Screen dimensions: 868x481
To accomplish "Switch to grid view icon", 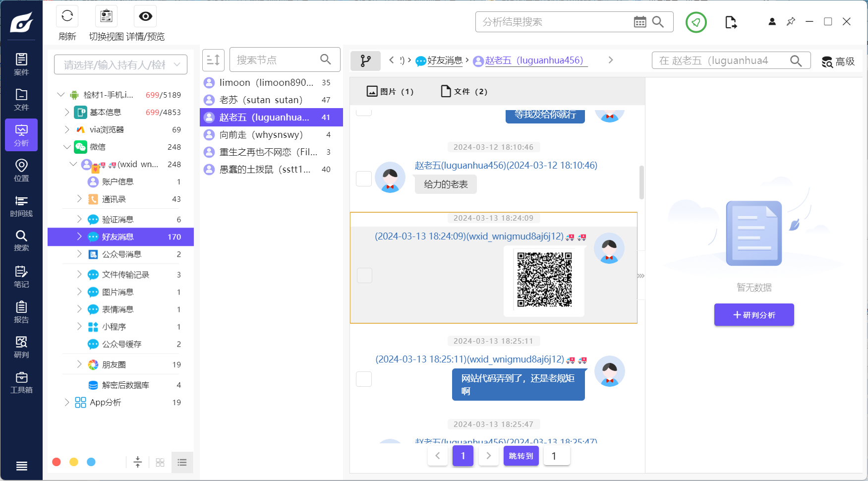I will (160, 462).
